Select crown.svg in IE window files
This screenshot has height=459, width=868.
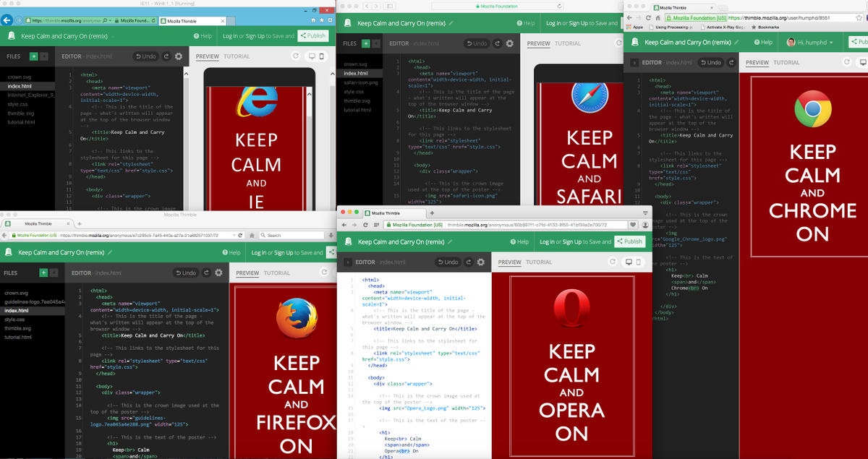click(x=20, y=77)
